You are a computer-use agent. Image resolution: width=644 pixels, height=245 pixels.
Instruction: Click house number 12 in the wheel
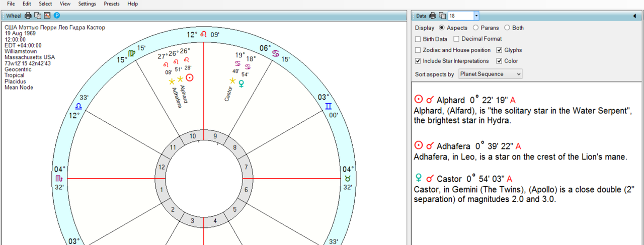(162, 167)
